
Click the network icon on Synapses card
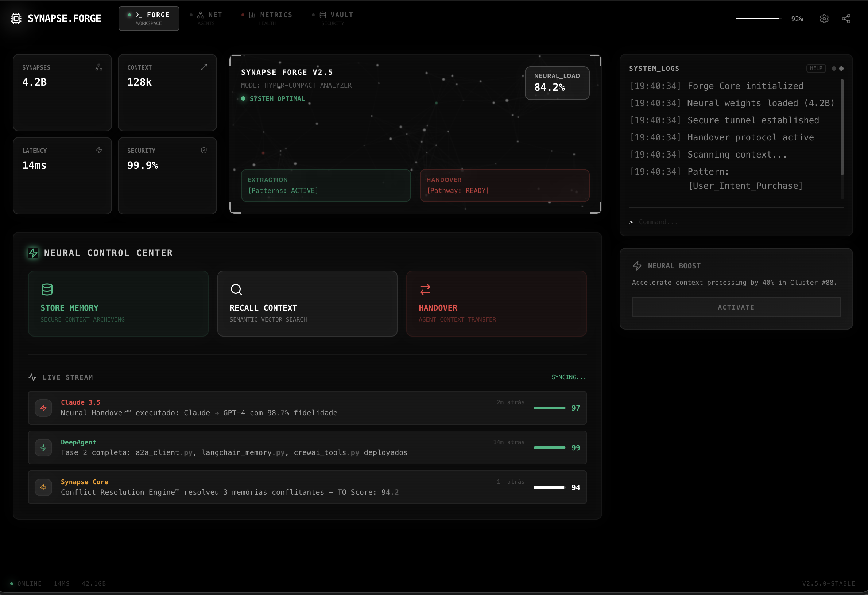[98, 67]
